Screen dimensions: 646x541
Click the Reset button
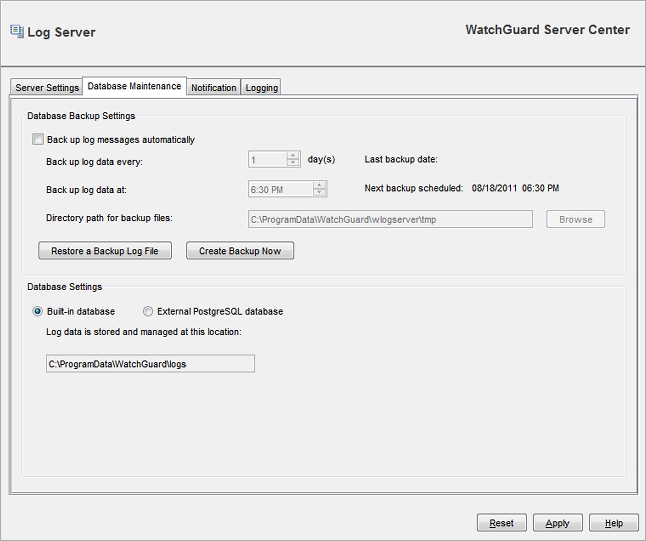[501, 523]
